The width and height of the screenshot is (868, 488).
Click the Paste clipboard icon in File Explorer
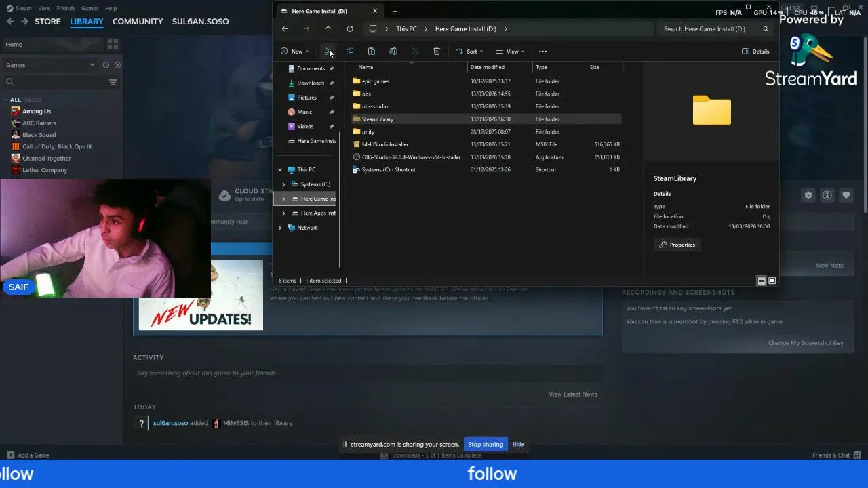(x=372, y=52)
